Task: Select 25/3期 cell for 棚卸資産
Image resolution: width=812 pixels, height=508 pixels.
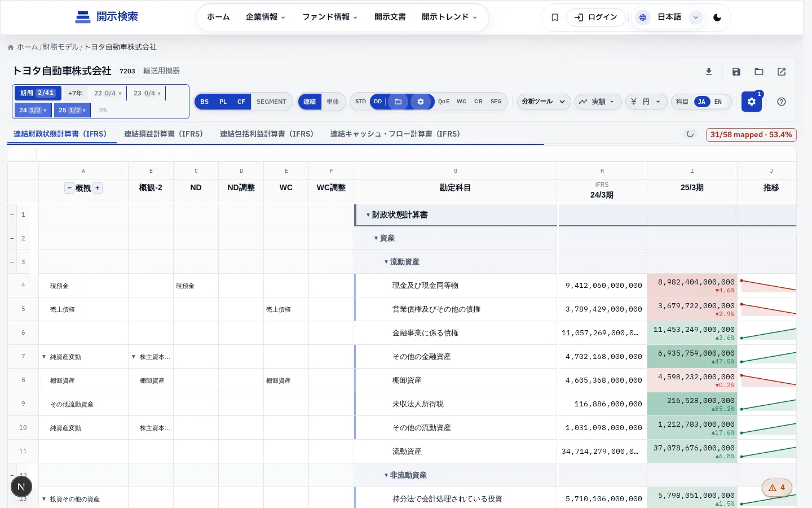Action: tap(692, 380)
